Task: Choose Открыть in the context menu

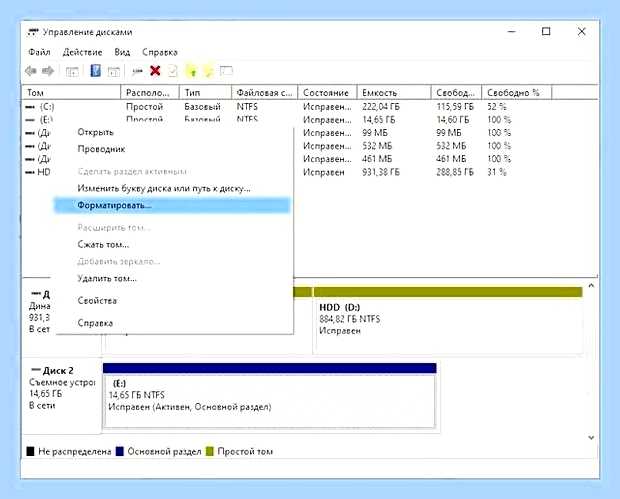Action: [x=96, y=132]
